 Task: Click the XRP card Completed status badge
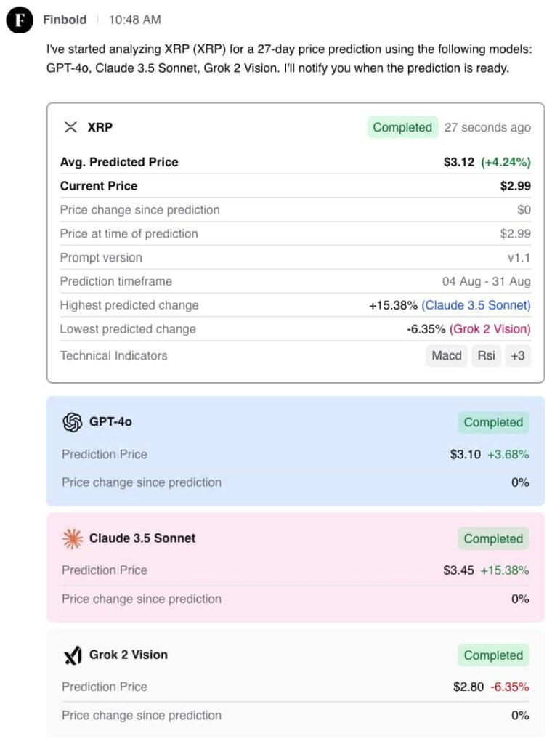point(402,127)
